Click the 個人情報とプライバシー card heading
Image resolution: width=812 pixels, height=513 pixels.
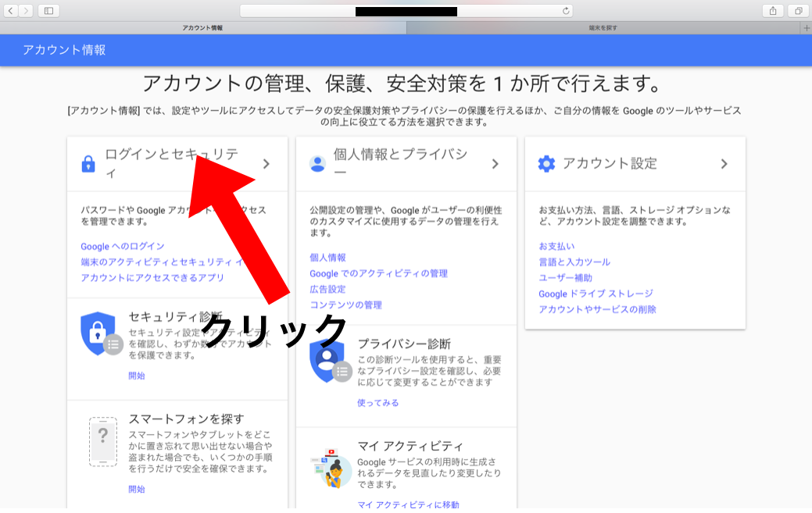point(400,163)
